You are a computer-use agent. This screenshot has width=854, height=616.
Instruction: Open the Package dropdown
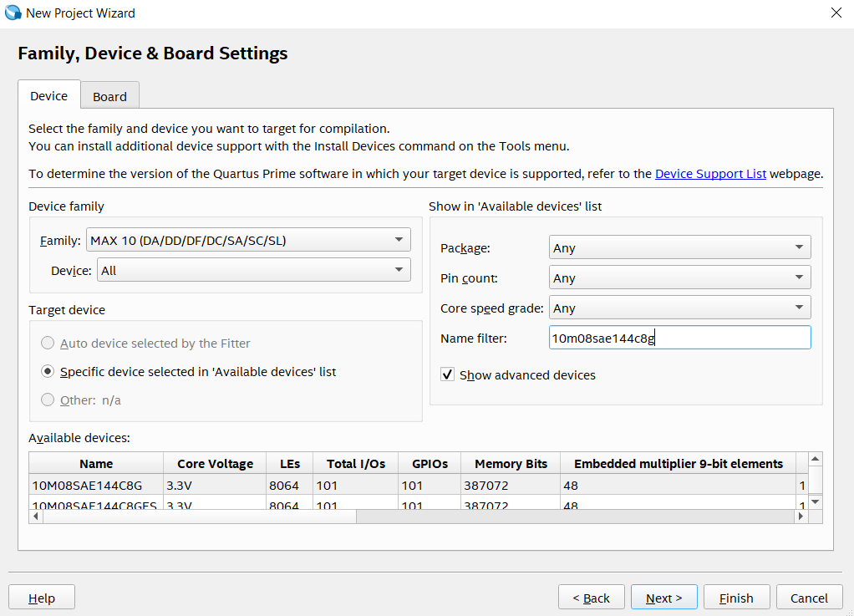[x=679, y=247]
